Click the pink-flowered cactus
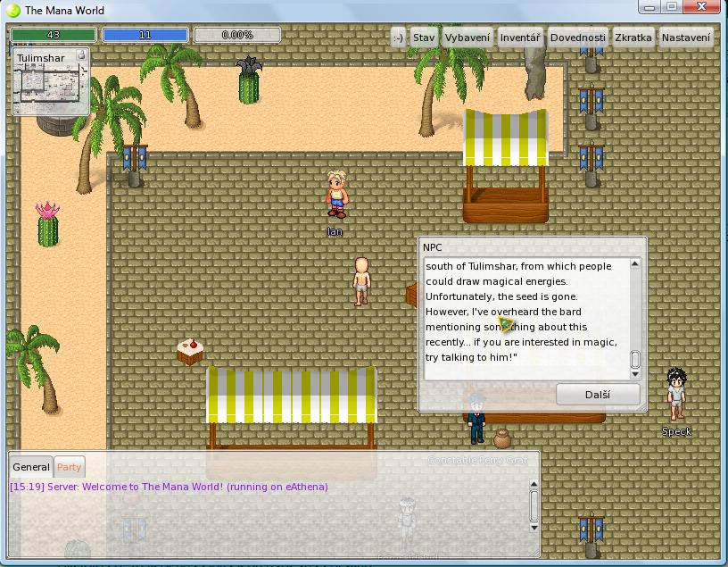728x567 pixels. click(x=47, y=224)
